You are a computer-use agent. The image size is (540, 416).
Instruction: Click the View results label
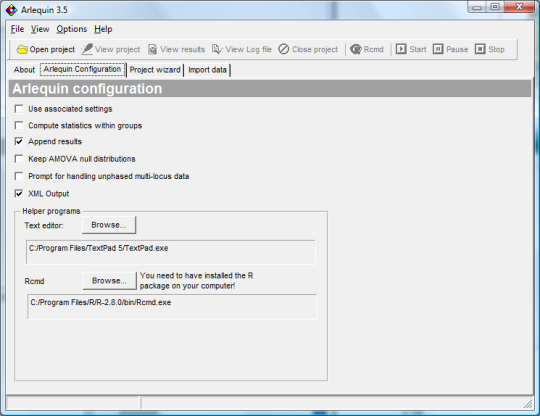183,50
